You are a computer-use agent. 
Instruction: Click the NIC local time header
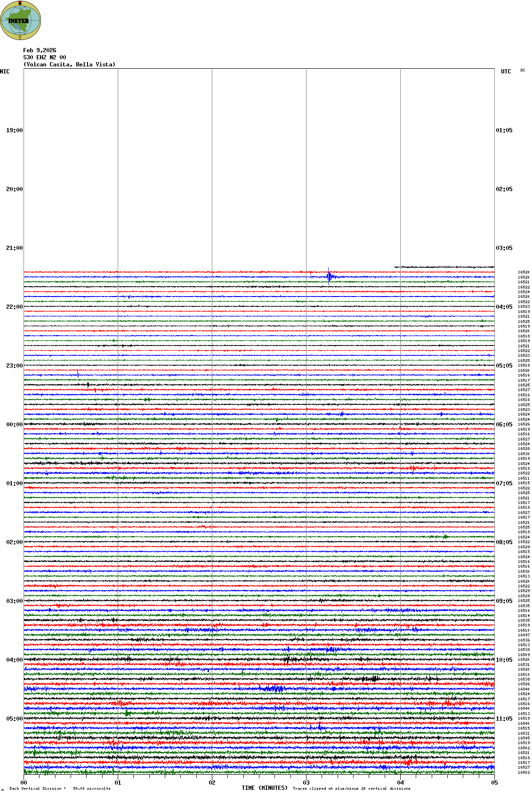(5, 72)
